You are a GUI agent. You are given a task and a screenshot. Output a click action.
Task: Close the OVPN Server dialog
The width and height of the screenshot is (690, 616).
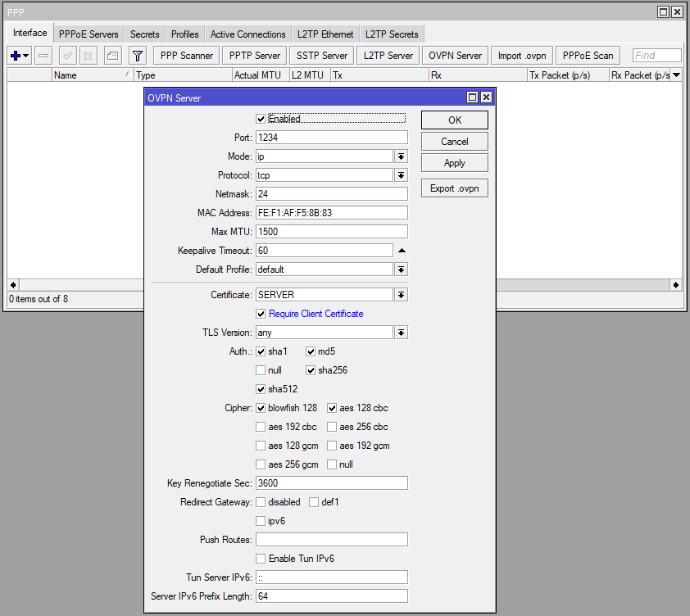tap(486, 97)
